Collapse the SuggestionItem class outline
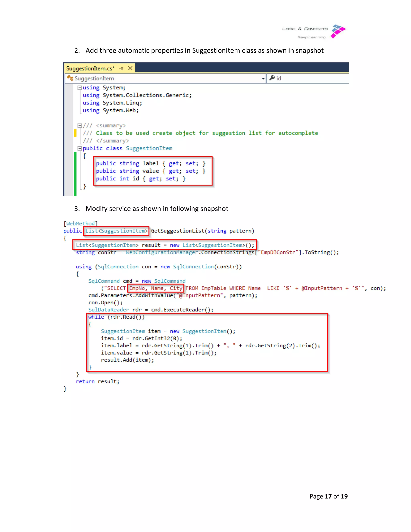 (79, 148)
